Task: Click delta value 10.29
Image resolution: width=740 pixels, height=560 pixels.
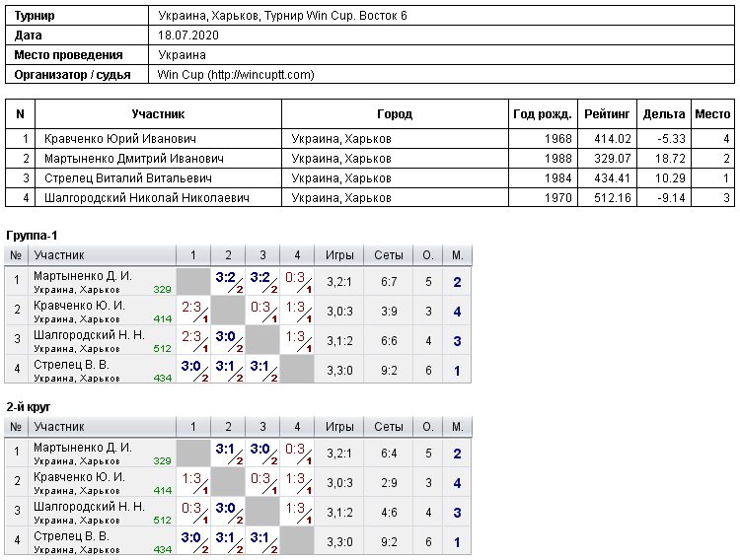Action: pos(670,178)
